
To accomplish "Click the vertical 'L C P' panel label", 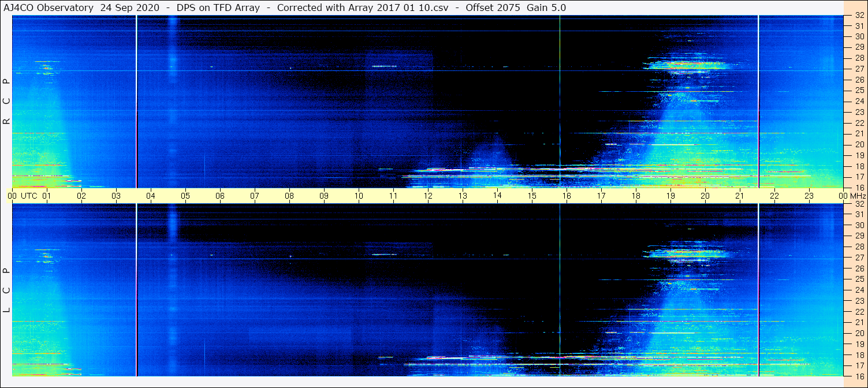I will tap(6, 290).
